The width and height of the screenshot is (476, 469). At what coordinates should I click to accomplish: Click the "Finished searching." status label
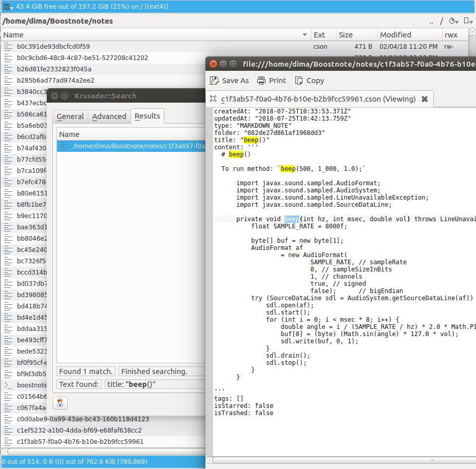pos(162,372)
